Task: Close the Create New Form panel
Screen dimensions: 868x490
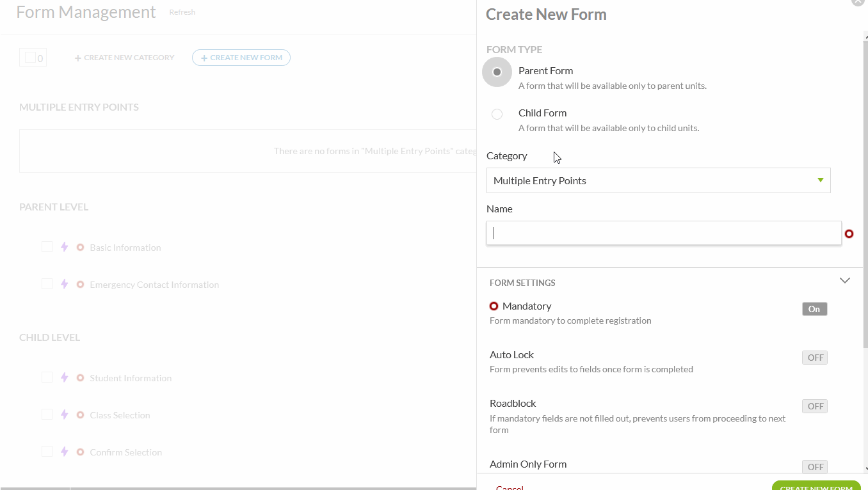Action: click(858, 2)
